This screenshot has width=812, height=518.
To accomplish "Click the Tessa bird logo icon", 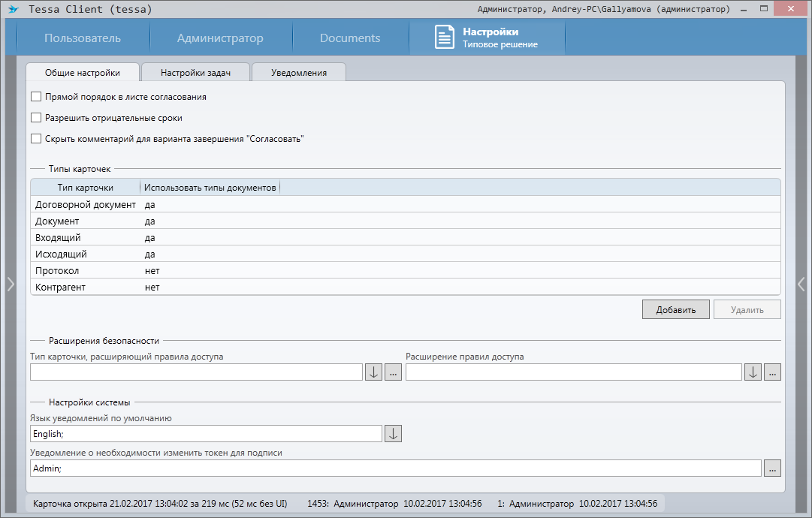I will coord(13,10).
